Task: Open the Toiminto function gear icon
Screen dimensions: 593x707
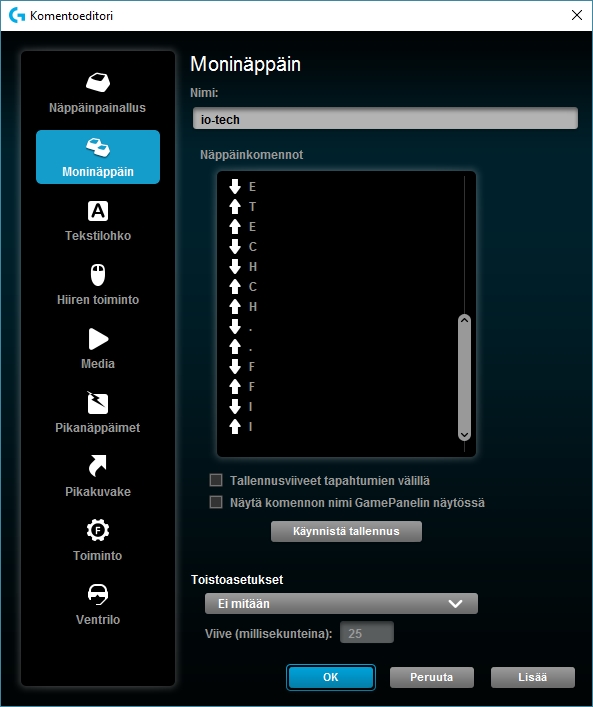Action: pyautogui.click(x=98, y=530)
